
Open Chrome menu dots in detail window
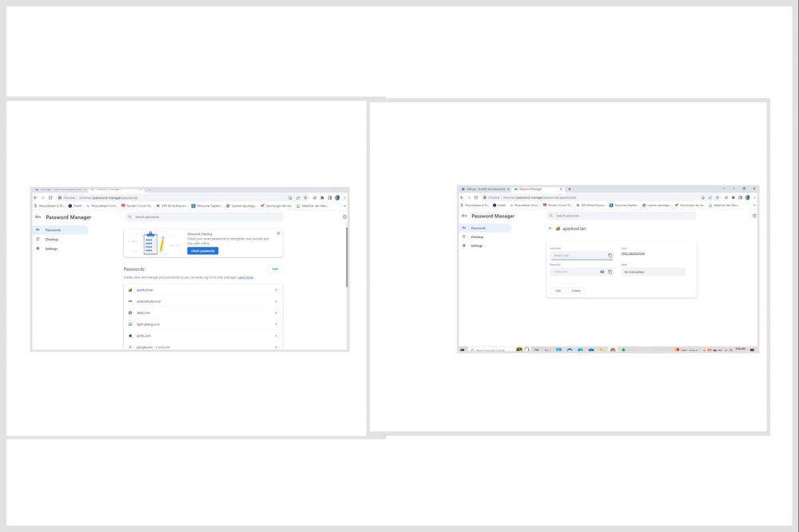pyautogui.click(x=755, y=197)
